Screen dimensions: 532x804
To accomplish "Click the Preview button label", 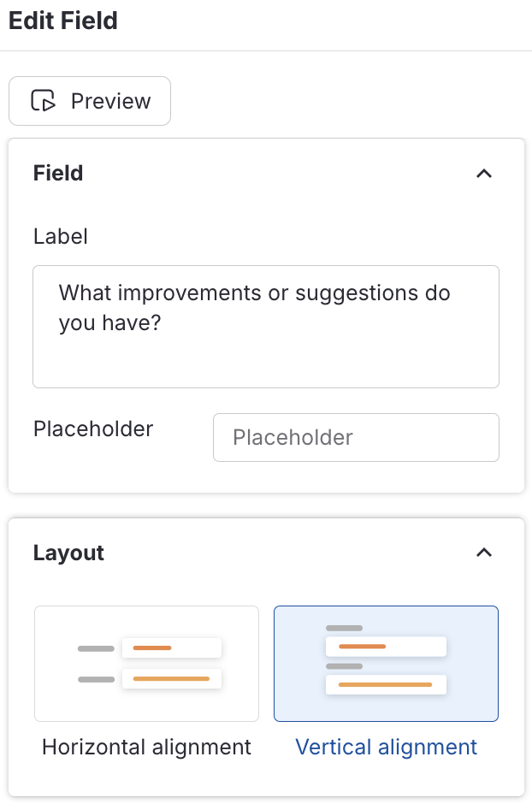I will [110, 101].
